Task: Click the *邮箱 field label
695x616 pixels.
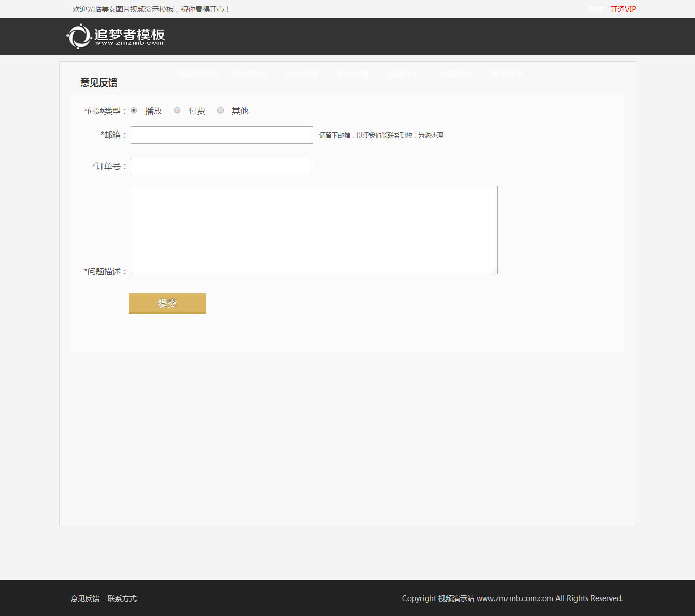Action: point(113,135)
